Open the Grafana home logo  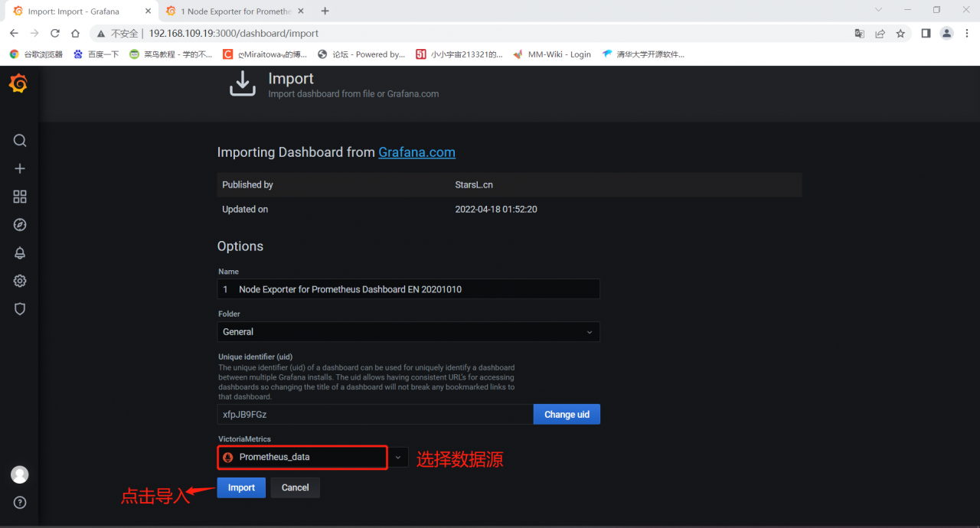pos(18,83)
